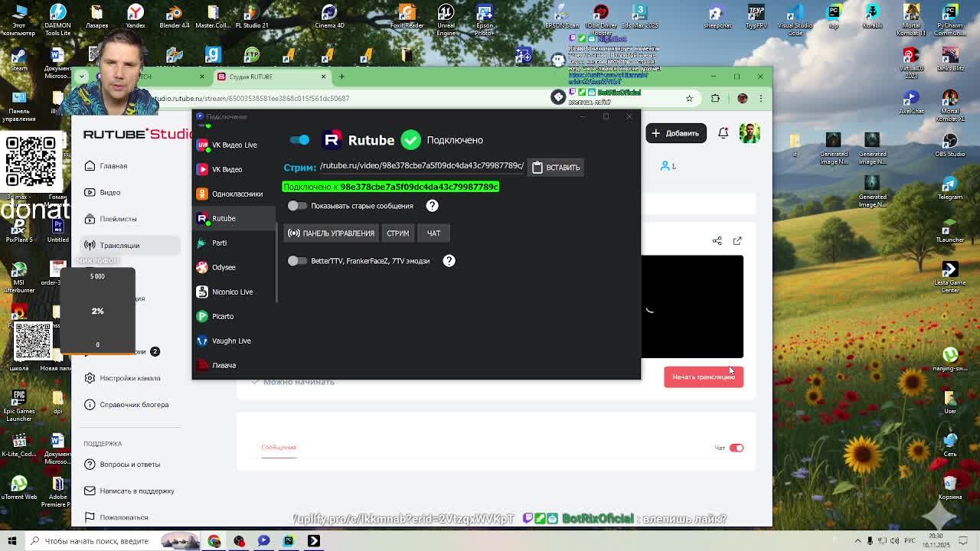Open help for BetterTTV emoji option

pos(449,260)
